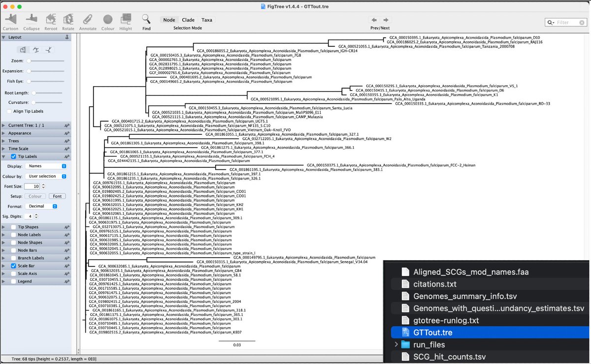591x364 pixels.
Task: Click the Font Size value field
Action: point(33,186)
